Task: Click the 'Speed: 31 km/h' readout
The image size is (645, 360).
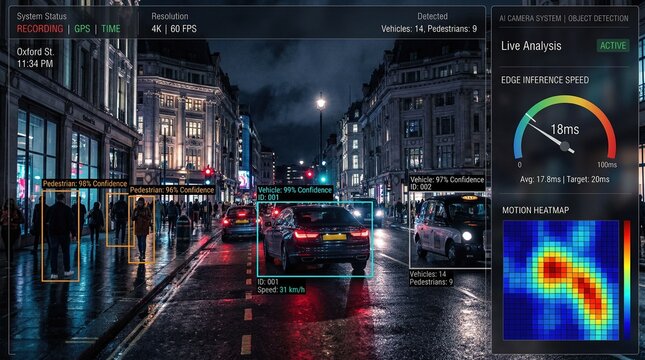Action: click(x=281, y=290)
